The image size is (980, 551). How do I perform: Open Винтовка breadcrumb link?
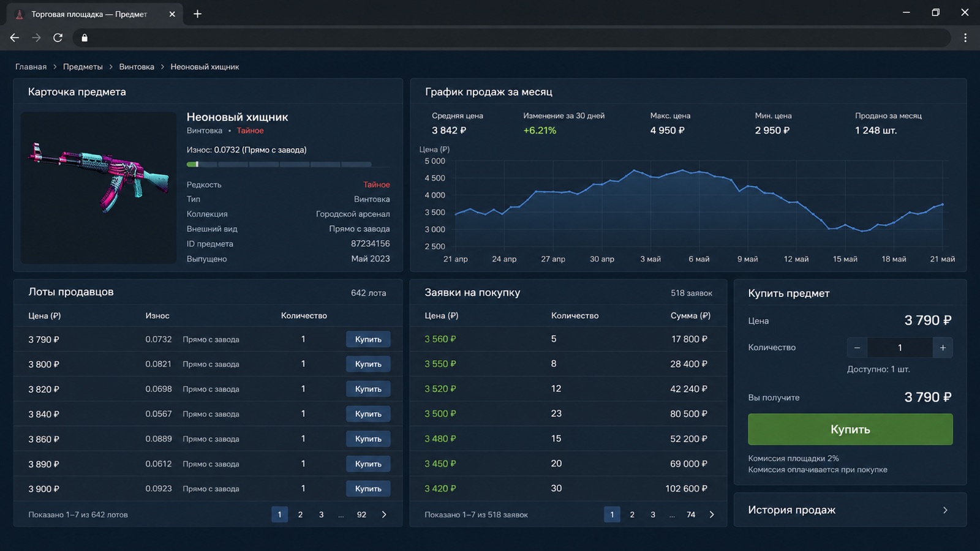[137, 67]
